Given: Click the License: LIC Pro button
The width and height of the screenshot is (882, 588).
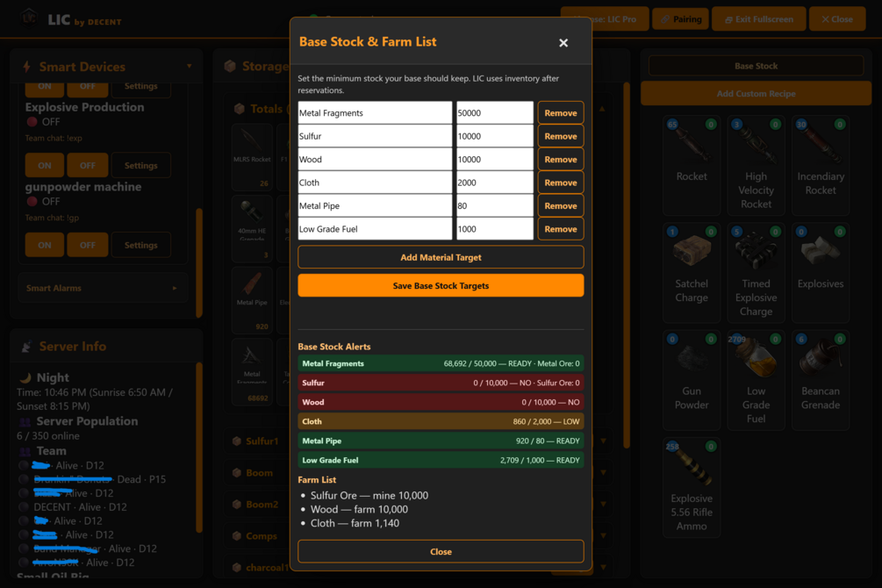Looking at the screenshot, I should tap(606, 19).
